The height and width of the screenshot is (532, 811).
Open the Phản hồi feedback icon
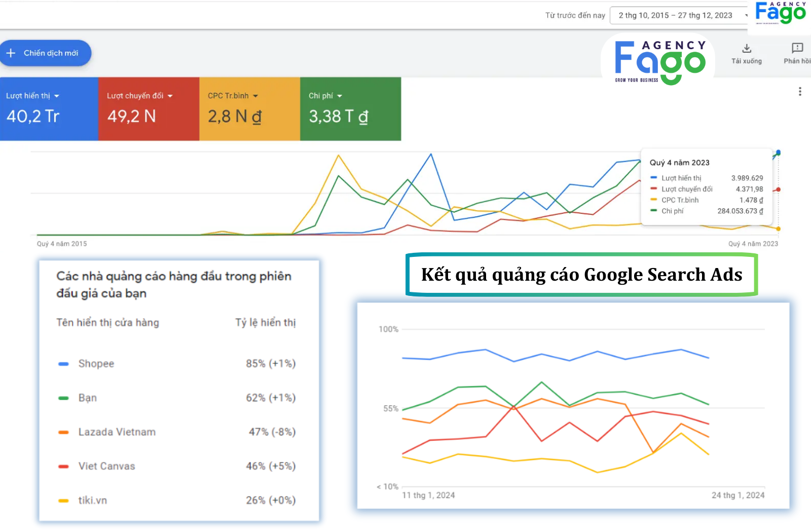(797, 49)
